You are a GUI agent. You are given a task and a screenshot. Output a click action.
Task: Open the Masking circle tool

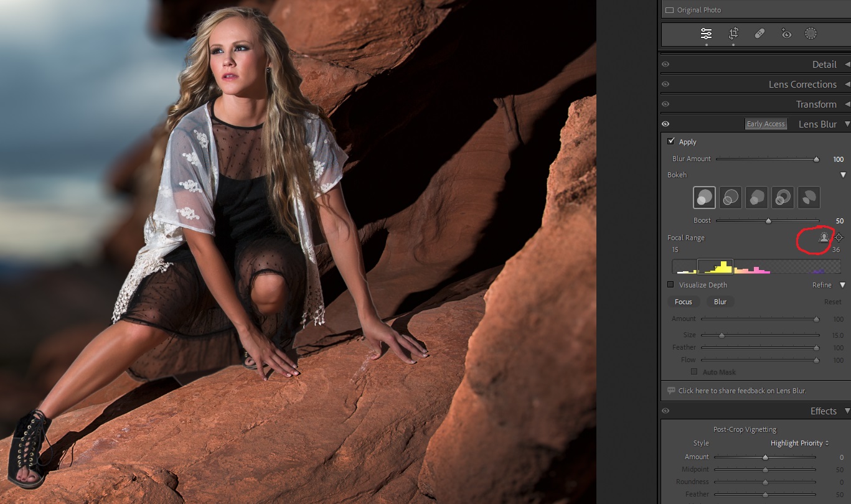[811, 34]
